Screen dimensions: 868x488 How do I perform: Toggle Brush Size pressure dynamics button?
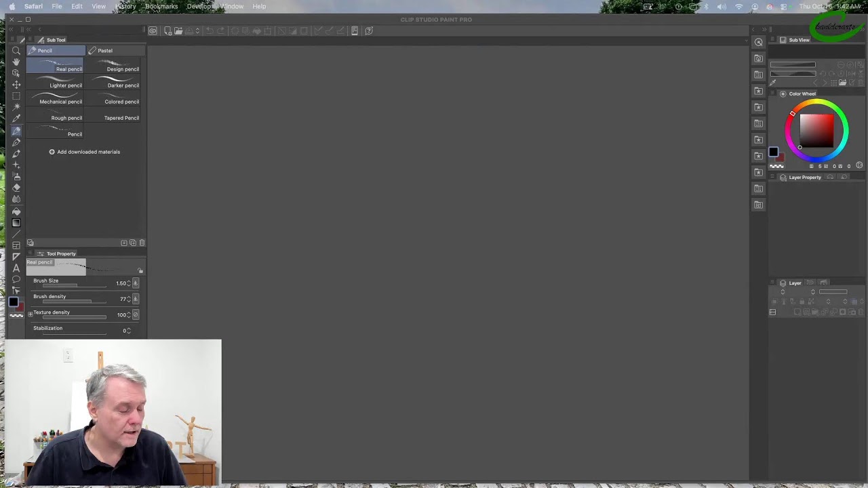(x=136, y=283)
